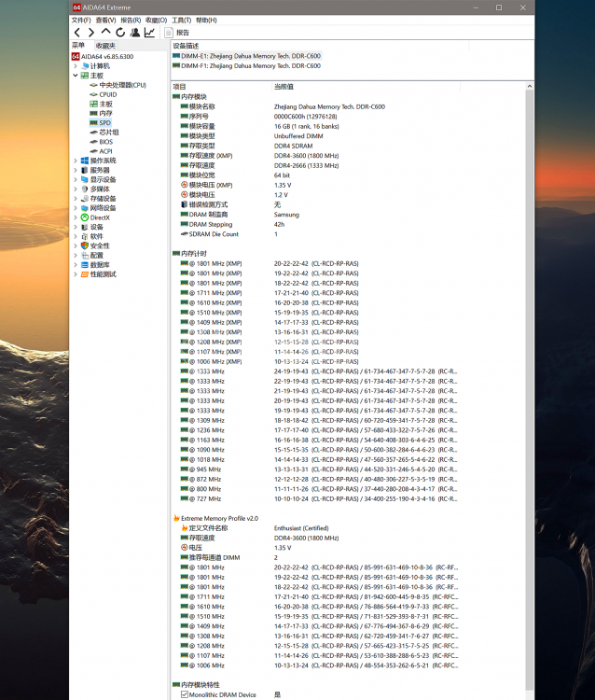This screenshot has height=700, width=595.
Task: Open the 帮助(H) menu
Action: click(206, 21)
